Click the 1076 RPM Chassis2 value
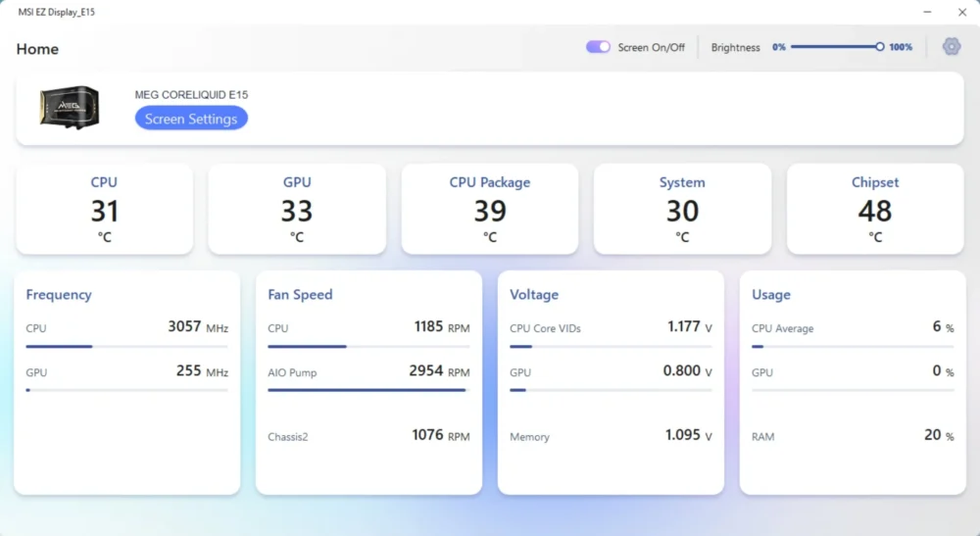 (x=441, y=435)
